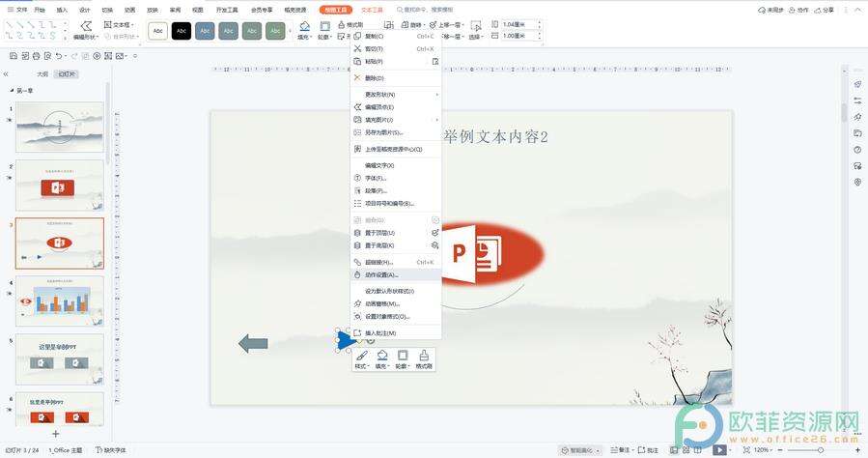868x458 pixels.
Task: Click the 样式 brush icon in mini toolbar
Action: 361,357
